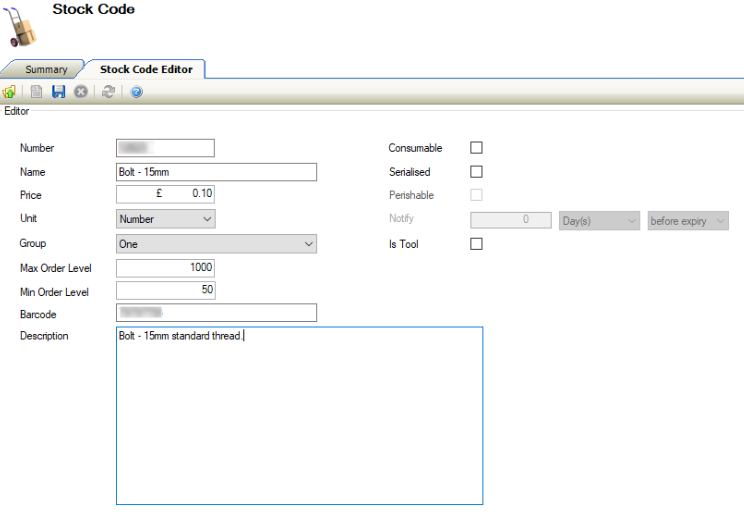Image resolution: width=744 pixels, height=515 pixels.
Task: Focus the Max Order Level field
Action: point(166,268)
